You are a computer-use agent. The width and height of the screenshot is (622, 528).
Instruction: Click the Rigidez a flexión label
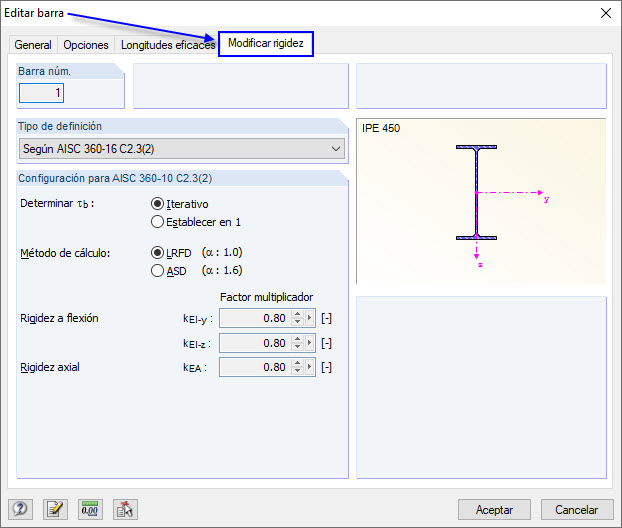pos(59,318)
